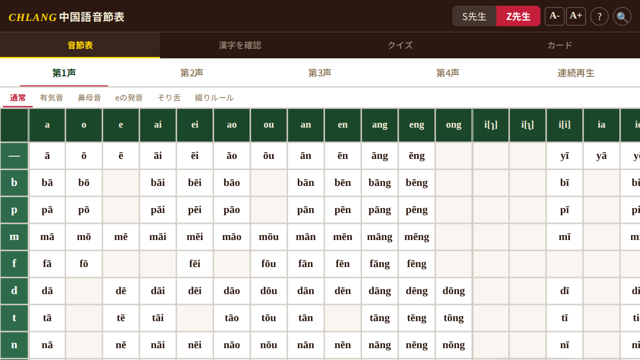Choose the 通常 filter
640x360 pixels.
[x=18, y=98]
